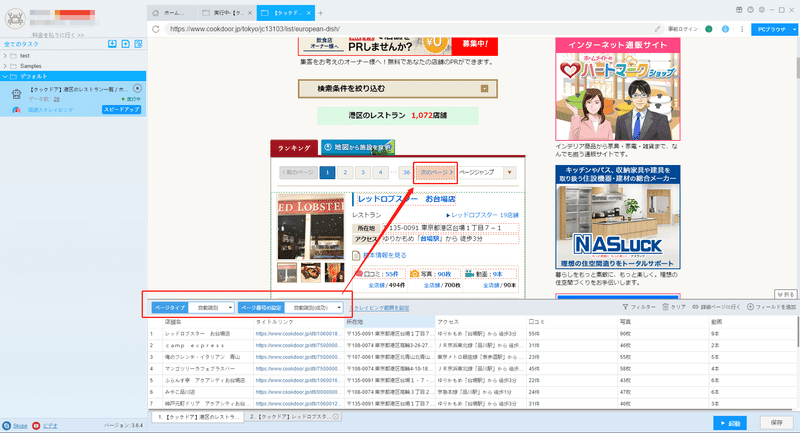Image resolution: width=800 pixels, height=433 pixels.
Task: Select the 地図から施設を探す tab
Action: pyautogui.click(x=358, y=147)
